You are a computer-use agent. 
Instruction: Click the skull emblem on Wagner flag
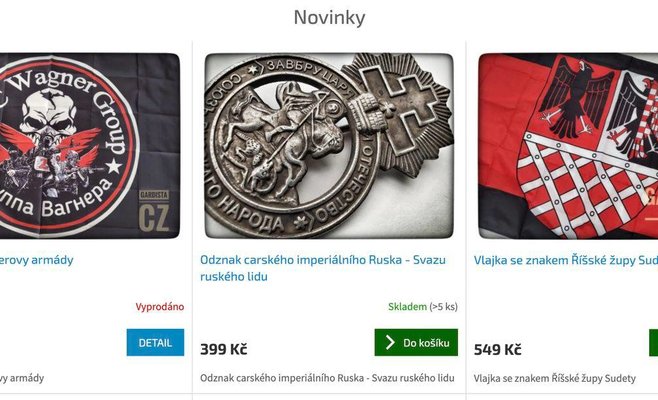coord(50,114)
